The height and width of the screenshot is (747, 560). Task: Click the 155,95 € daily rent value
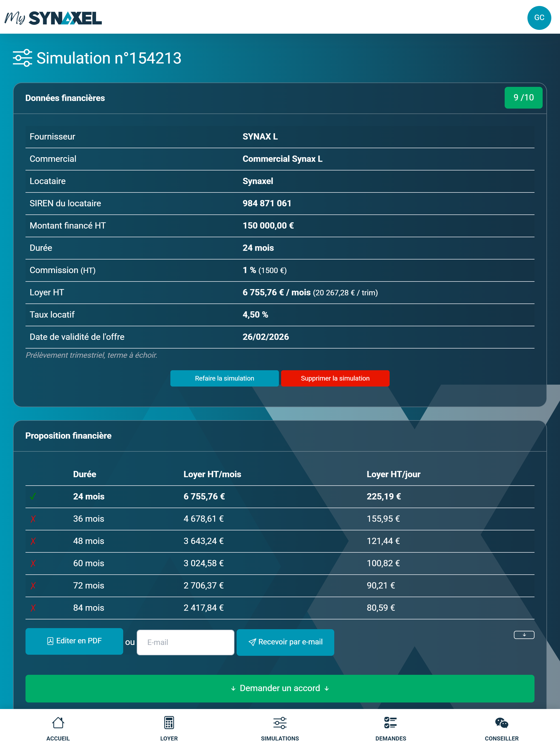tap(383, 519)
